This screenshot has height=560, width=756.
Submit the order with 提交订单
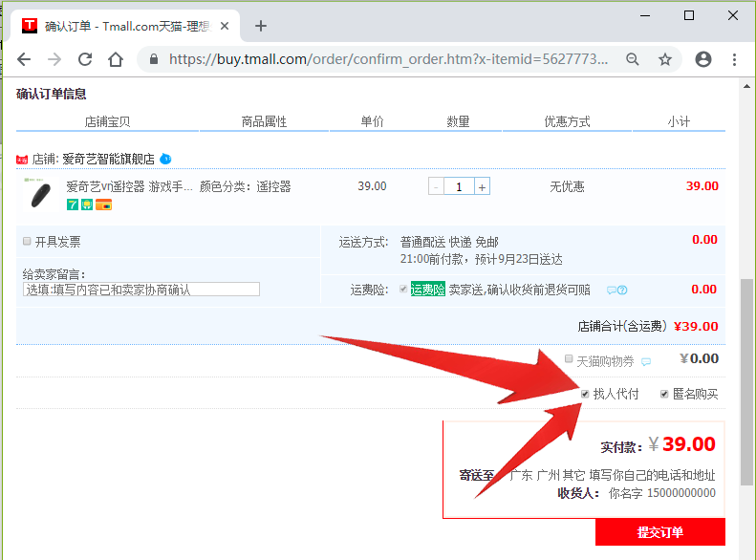pyautogui.click(x=660, y=532)
